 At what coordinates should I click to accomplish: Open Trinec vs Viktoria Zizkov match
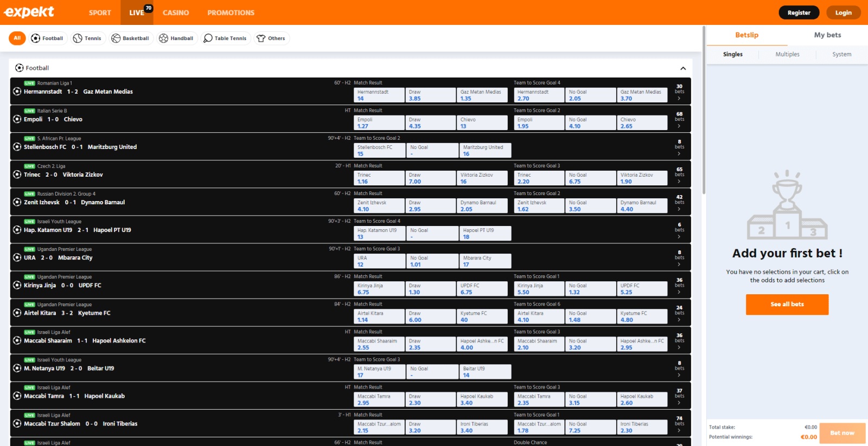[x=63, y=174]
